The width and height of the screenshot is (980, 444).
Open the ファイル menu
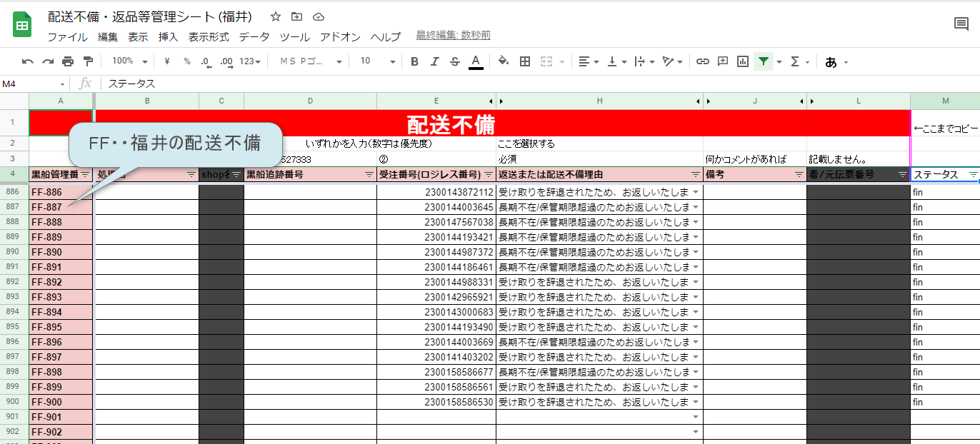67,37
